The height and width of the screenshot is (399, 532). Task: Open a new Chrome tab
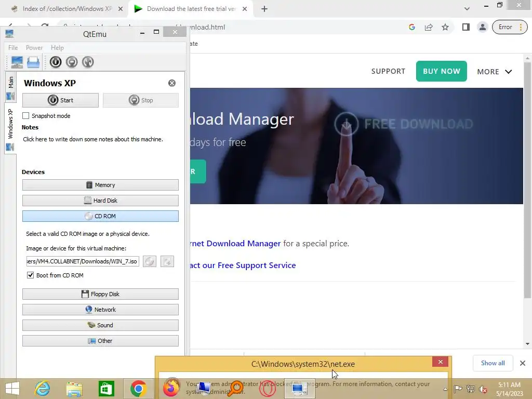coord(264,9)
